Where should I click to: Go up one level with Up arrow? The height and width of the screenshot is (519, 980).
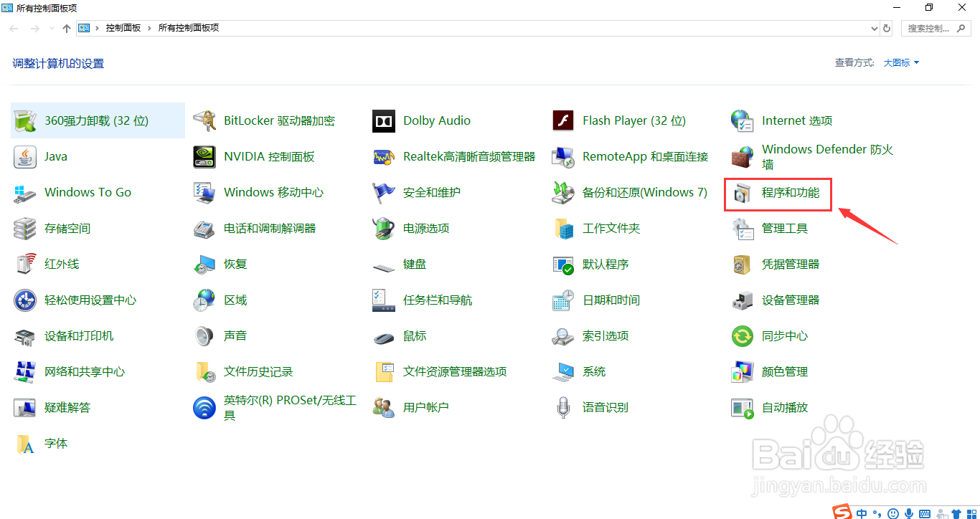click(67, 28)
